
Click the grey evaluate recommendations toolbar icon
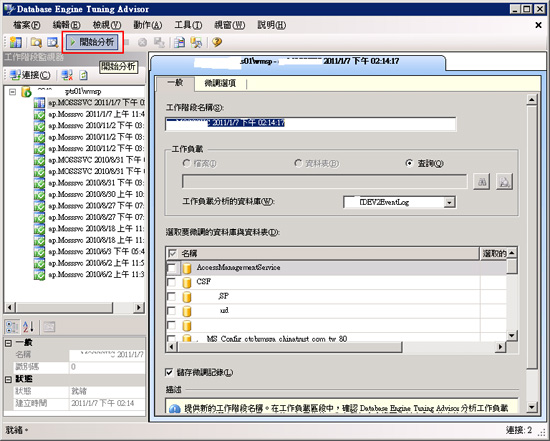[159, 42]
